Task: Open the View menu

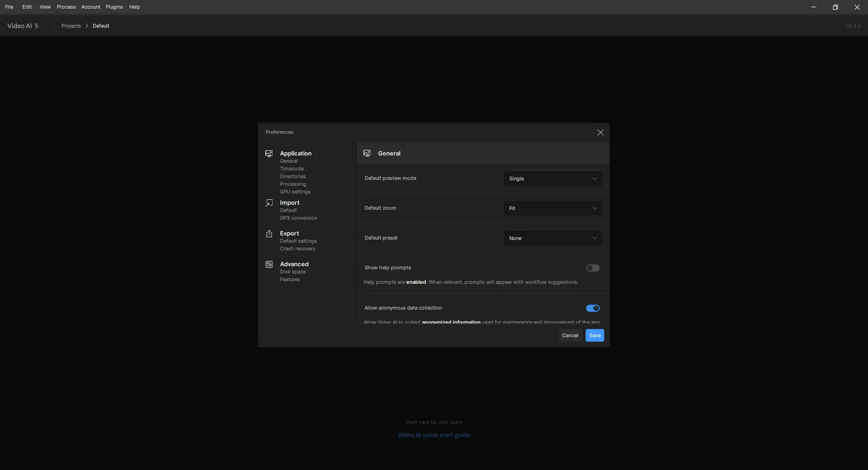Action: 45,7
